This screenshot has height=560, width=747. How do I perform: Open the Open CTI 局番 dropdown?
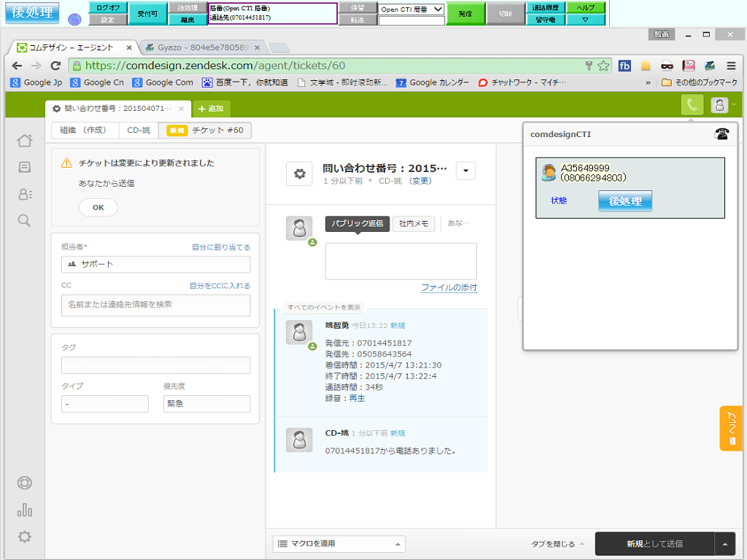pos(411,9)
